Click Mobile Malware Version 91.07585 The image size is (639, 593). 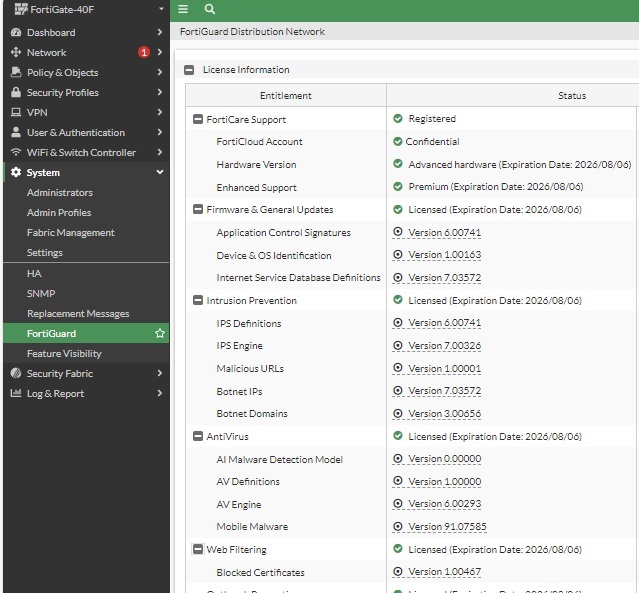(x=447, y=527)
